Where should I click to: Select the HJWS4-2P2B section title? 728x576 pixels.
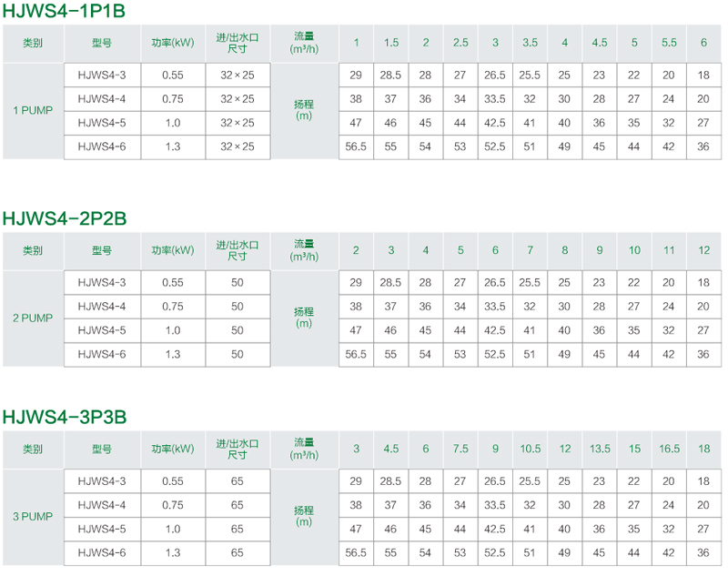(65, 218)
